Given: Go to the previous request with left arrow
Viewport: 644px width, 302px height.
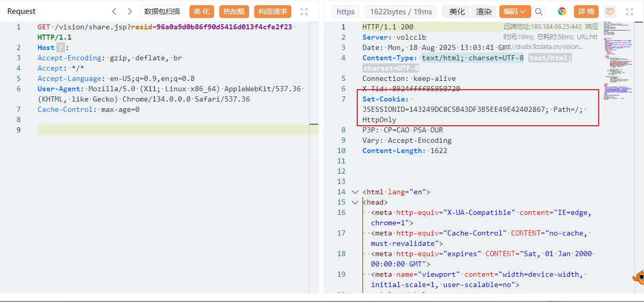Looking at the screenshot, I should 114,11.
